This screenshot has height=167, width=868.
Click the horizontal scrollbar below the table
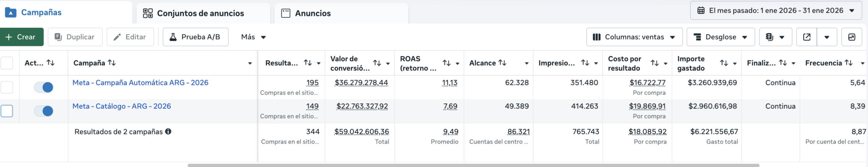(x=473, y=165)
